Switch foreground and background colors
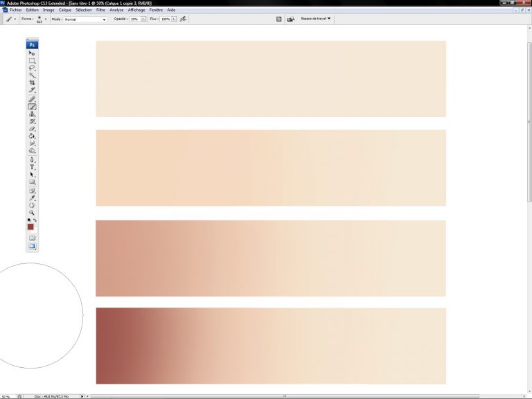Image resolution: width=532 pixels, height=399 pixels. pyautogui.click(x=35, y=220)
